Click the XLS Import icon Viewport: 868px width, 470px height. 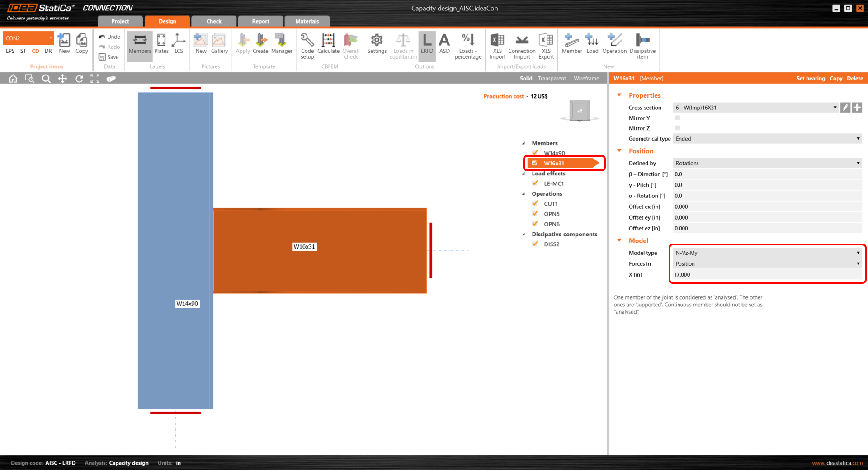(497, 45)
